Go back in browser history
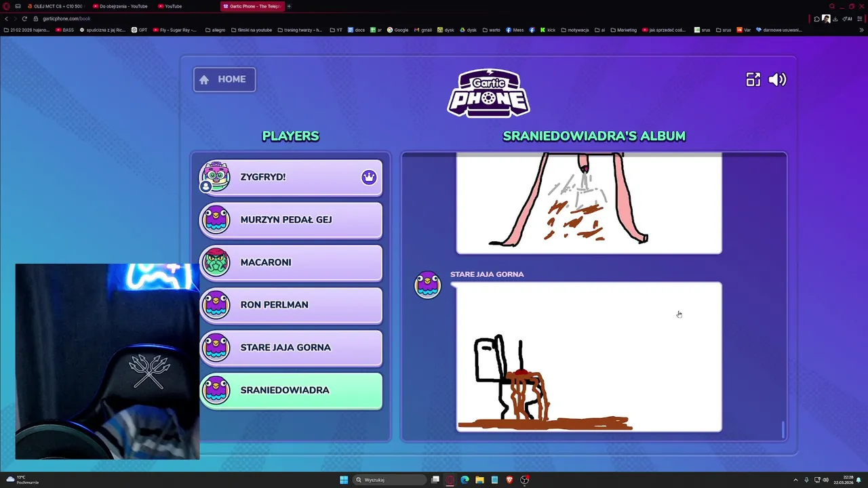 6,18
